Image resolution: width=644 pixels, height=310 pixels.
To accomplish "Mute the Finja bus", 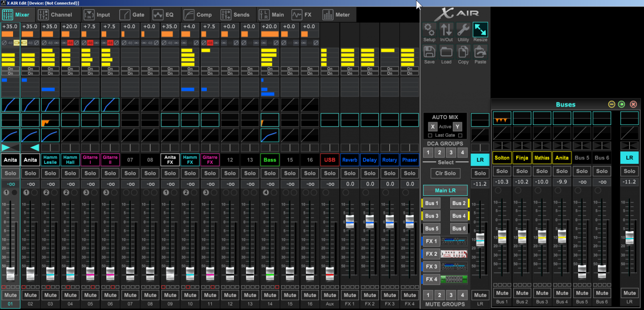I will (522, 293).
